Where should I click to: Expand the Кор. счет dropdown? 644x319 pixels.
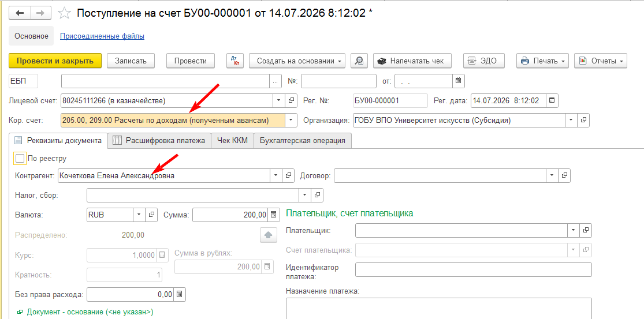point(291,120)
